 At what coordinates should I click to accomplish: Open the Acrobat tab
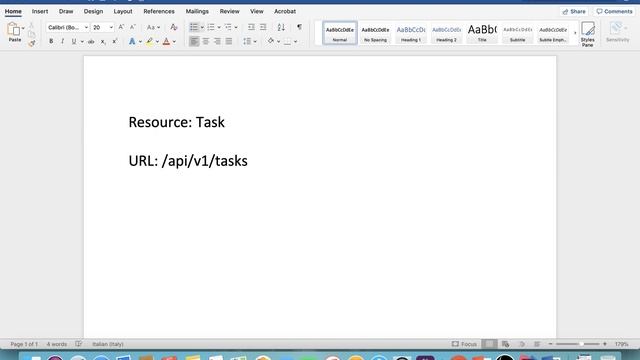pos(285,11)
